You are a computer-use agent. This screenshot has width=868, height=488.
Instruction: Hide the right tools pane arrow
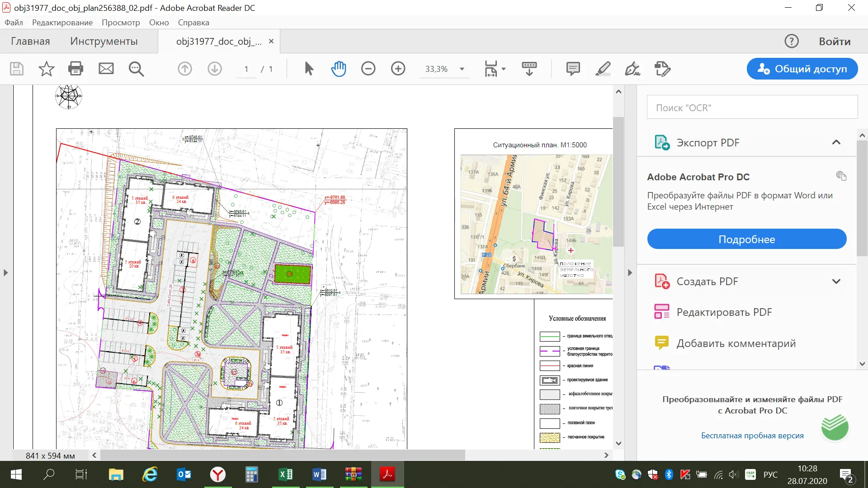(630, 272)
